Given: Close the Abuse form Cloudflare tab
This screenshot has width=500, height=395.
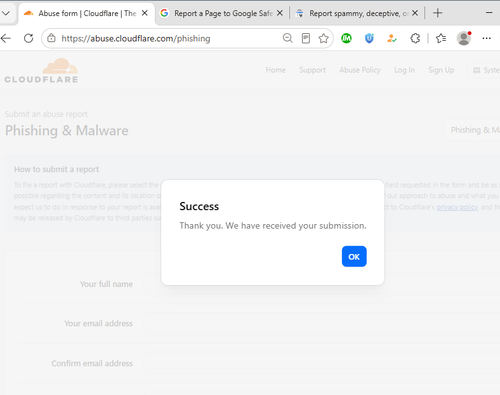Looking at the screenshot, I should 145,13.
